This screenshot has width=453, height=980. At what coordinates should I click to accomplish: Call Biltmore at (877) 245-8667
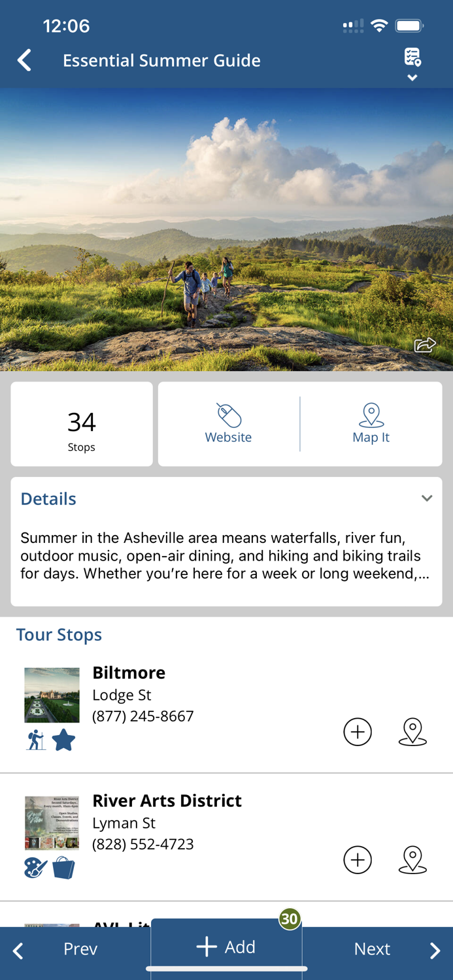[x=143, y=717]
